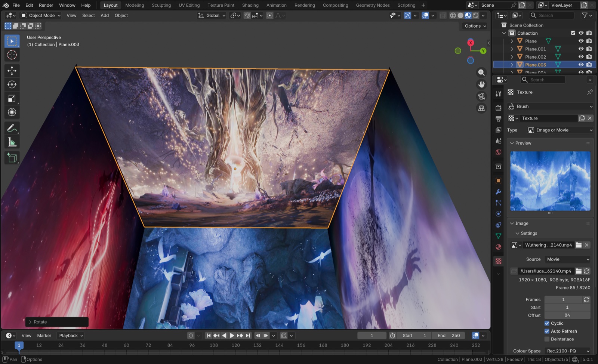
Task: Pin the Texture properties panel
Action: (590, 92)
